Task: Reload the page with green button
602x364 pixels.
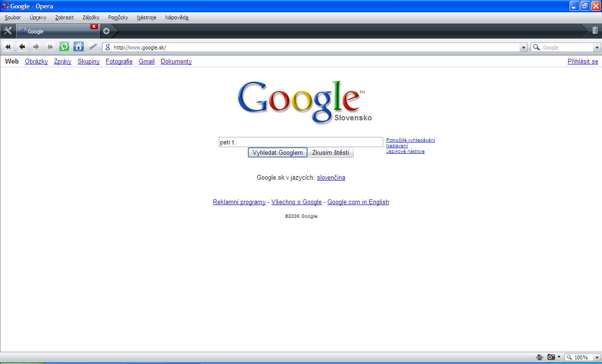Action: (64, 47)
